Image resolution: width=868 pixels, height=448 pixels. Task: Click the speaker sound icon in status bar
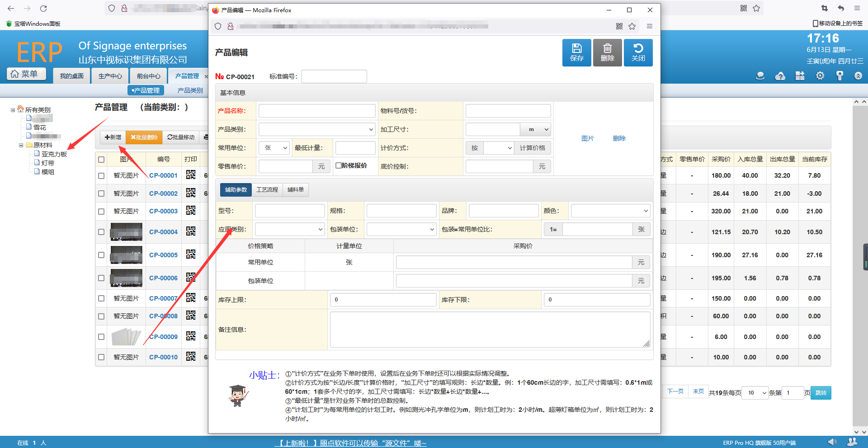tap(832, 442)
